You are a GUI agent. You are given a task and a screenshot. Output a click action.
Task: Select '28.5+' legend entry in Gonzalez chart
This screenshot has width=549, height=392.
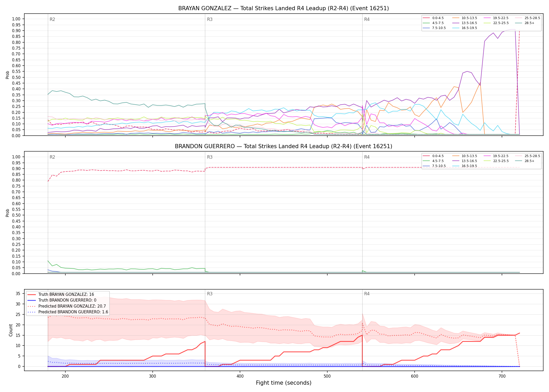[x=525, y=23]
